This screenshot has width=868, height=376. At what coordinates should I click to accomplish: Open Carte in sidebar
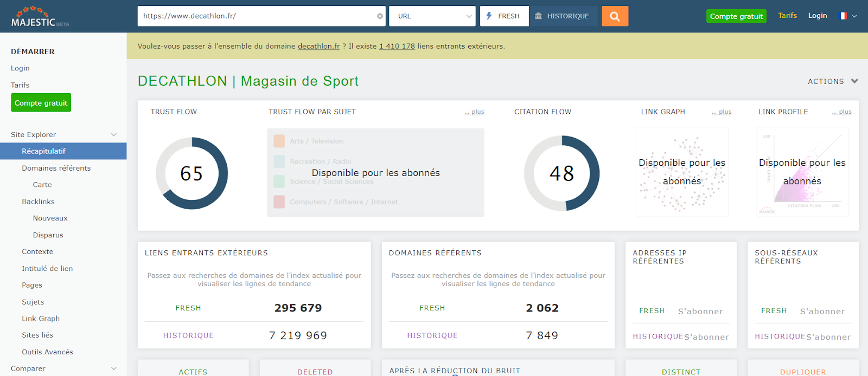pyautogui.click(x=42, y=185)
